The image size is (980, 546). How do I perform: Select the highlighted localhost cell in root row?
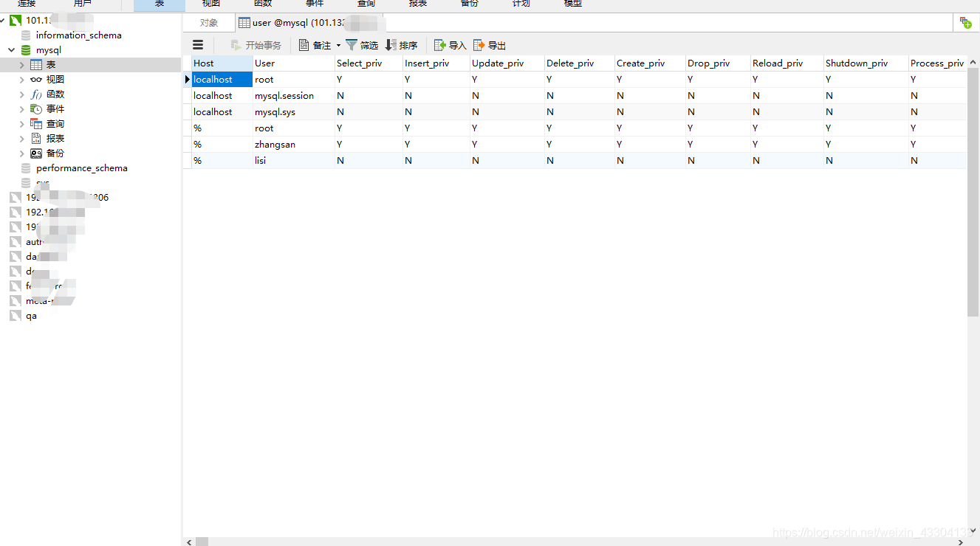pos(222,80)
